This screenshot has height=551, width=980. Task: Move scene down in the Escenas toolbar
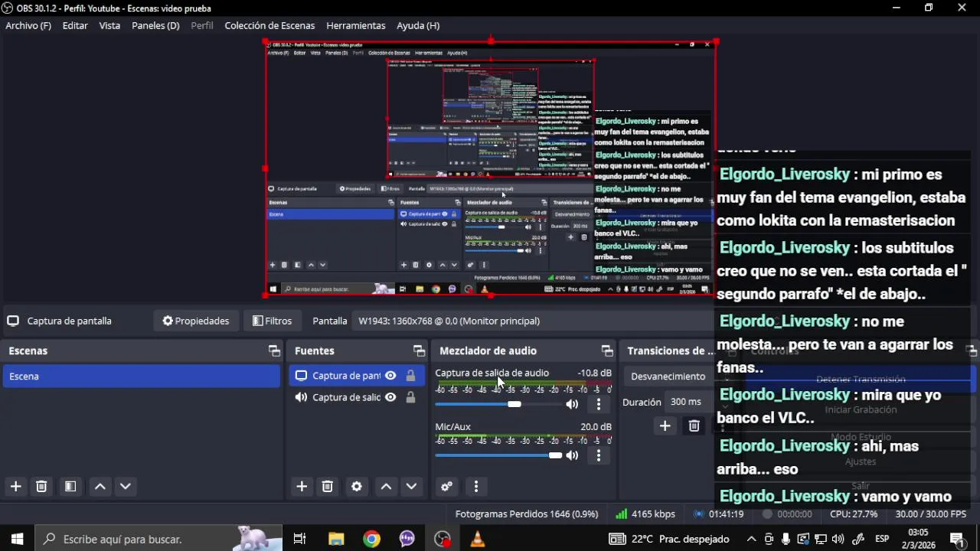pos(126,486)
